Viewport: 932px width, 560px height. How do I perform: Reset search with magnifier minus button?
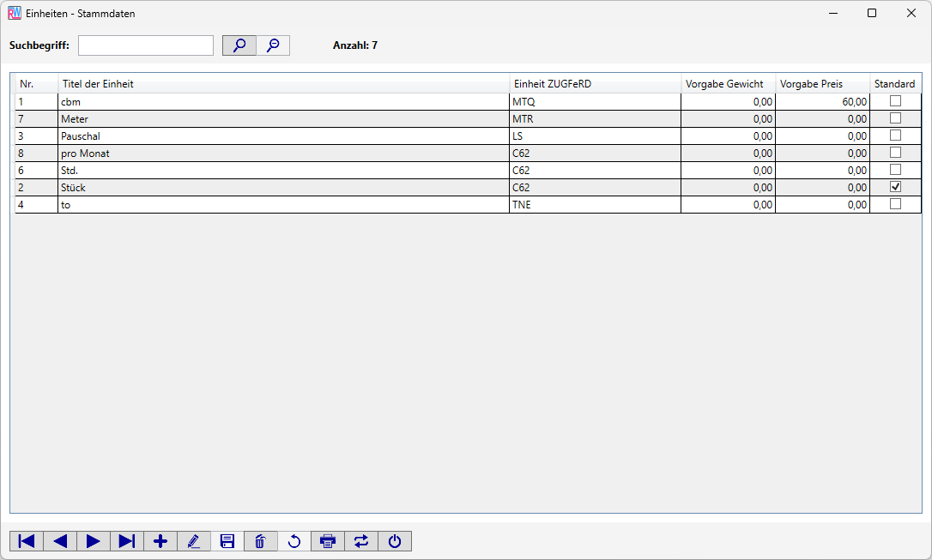pyautogui.click(x=273, y=45)
